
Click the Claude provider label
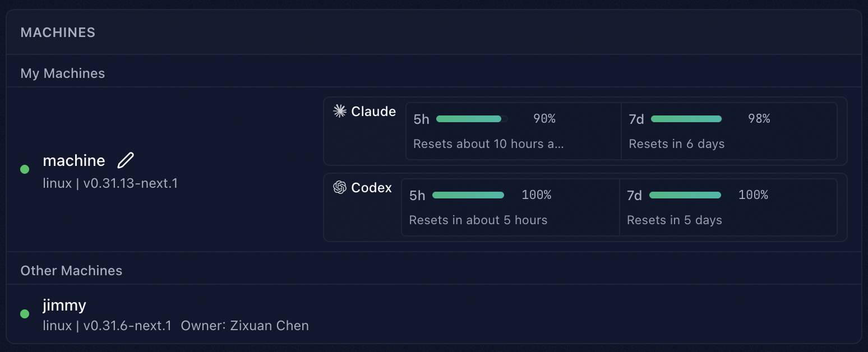pos(373,112)
